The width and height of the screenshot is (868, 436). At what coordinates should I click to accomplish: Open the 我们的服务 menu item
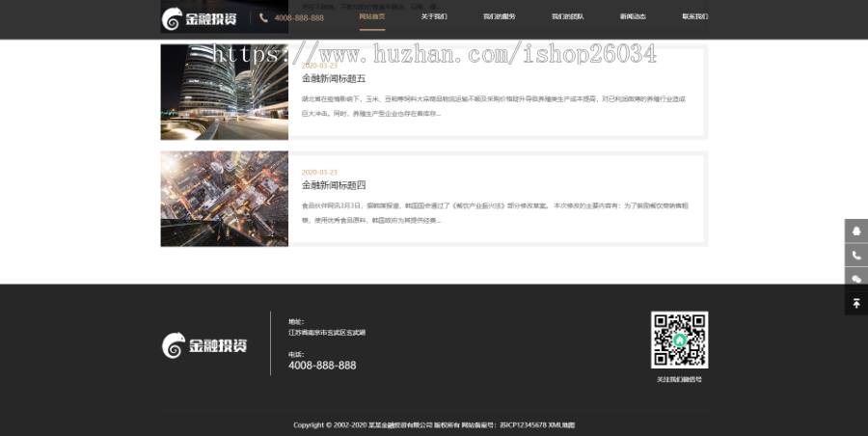click(x=499, y=16)
